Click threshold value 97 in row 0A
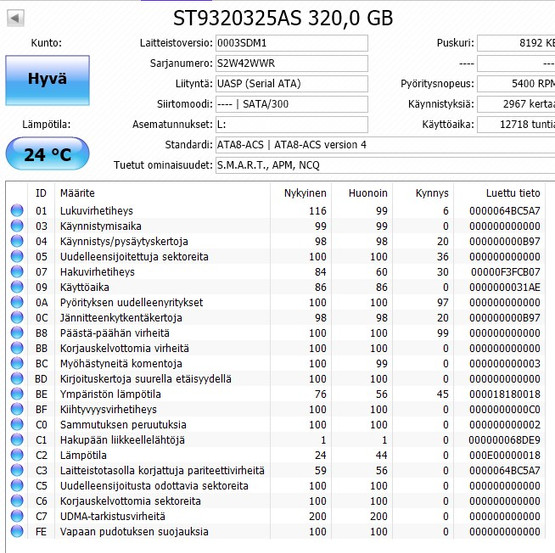555x553 pixels. click(442, 303)
